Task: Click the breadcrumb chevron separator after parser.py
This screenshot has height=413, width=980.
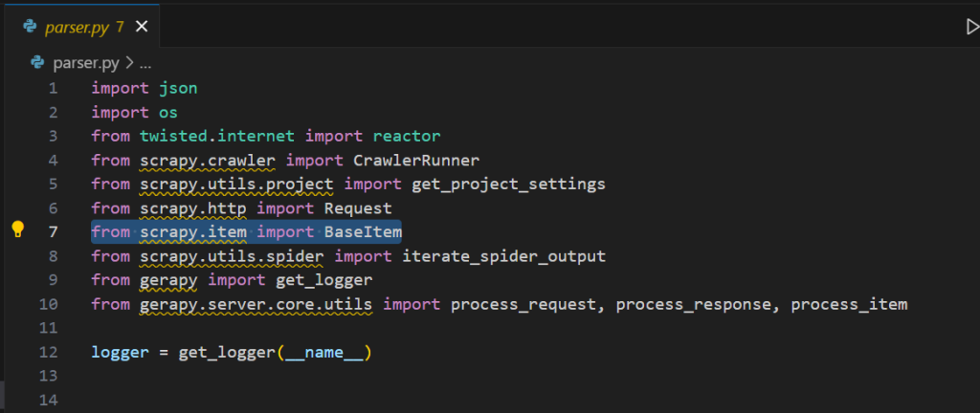Action: pos(129,63)
